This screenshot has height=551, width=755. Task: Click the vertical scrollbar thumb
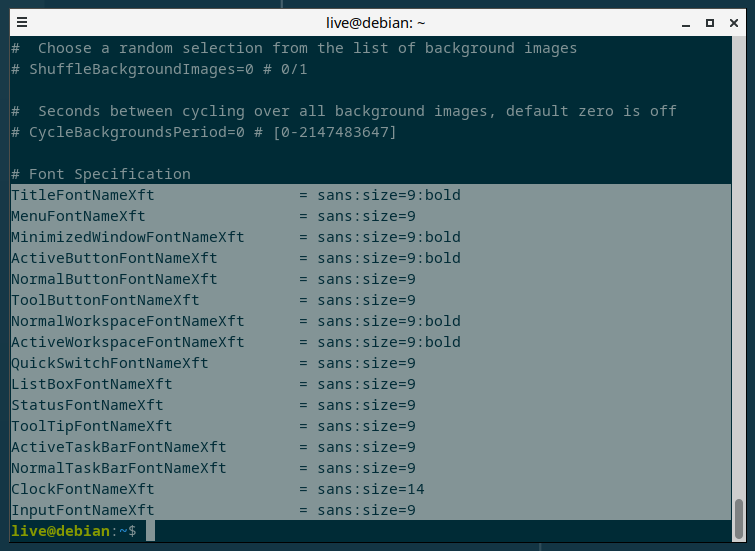coord(739,519)
